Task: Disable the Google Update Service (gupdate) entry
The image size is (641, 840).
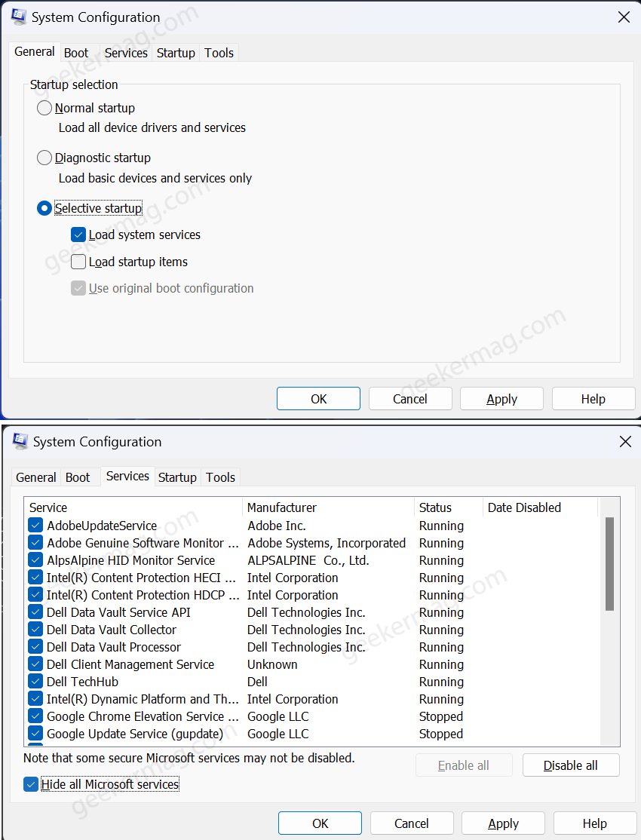Action: click(35, 734)
